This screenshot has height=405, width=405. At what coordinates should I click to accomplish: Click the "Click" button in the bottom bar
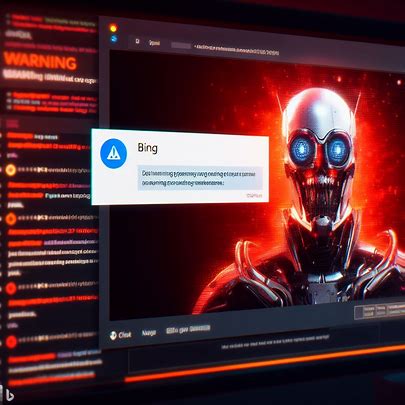[121, 335]
